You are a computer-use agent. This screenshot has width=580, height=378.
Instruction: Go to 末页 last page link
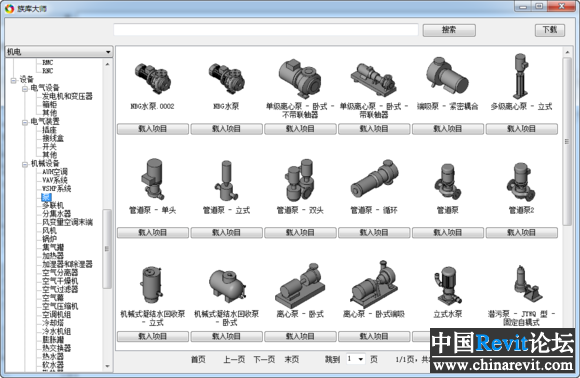coord(292,359)
